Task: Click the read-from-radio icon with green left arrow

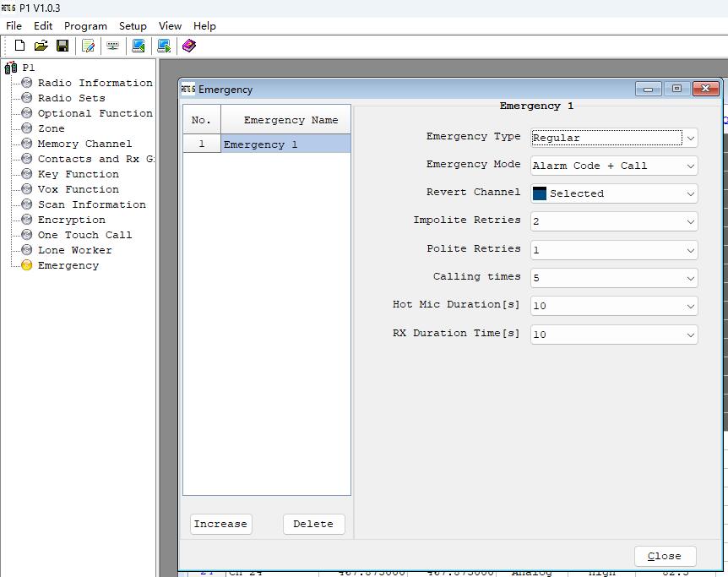Action: click(139, 46)
